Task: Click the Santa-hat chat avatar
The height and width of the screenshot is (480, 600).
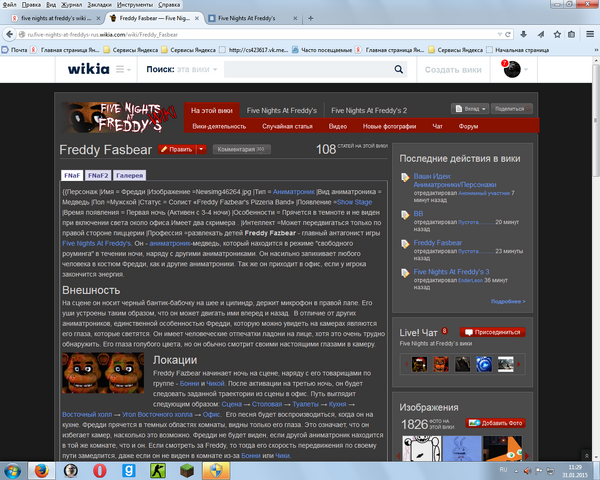Action: tap(419, 364)
